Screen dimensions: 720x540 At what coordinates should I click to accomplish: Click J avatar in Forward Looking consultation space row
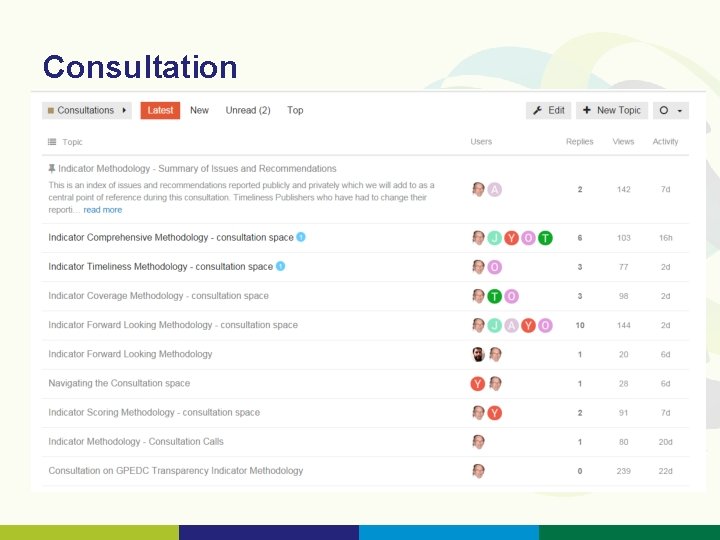495,326
